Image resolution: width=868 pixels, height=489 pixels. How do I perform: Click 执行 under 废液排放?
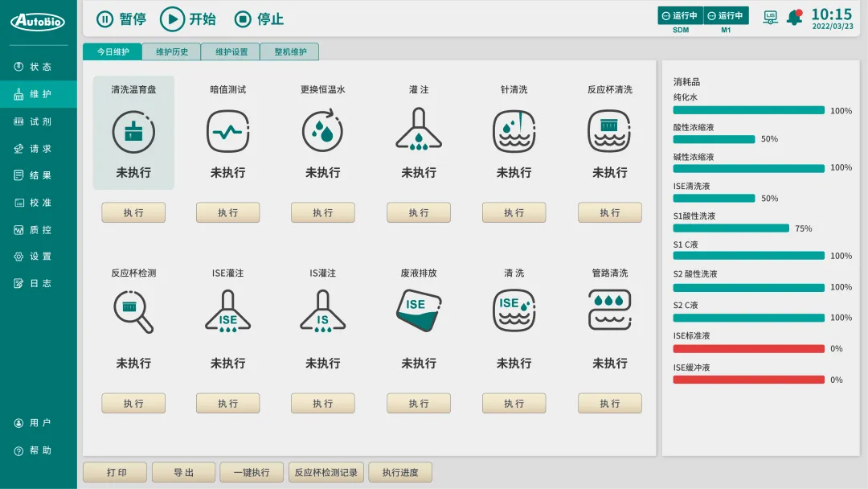(x=419, y=404)
